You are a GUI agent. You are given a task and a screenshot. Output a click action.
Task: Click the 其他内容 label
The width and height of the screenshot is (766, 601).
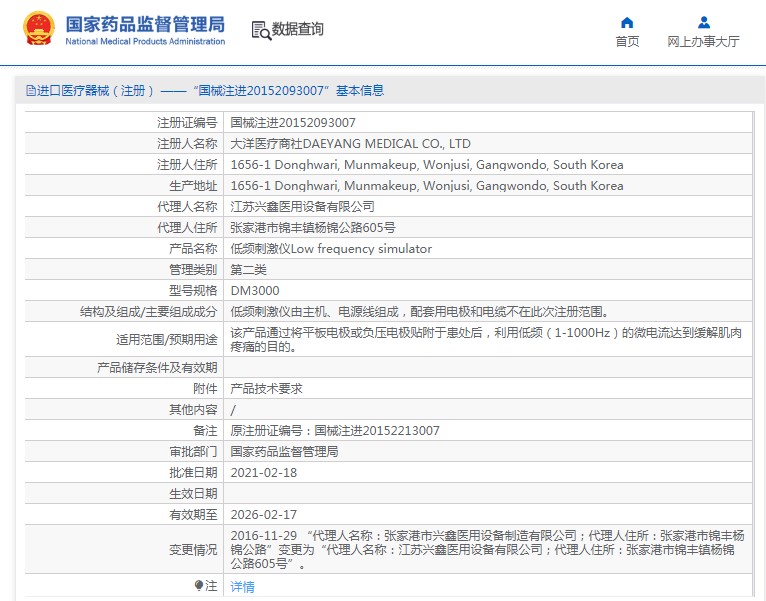[x=193, y=409]
